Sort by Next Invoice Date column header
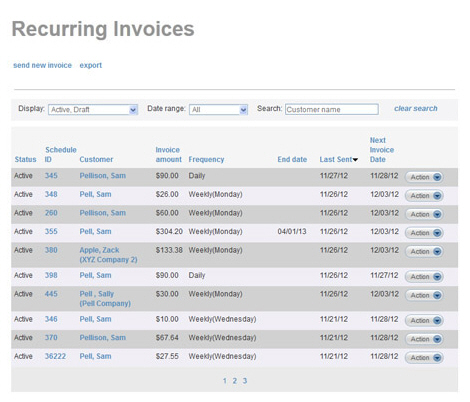Viewport: 470px width, 402px height. (382, 150)
